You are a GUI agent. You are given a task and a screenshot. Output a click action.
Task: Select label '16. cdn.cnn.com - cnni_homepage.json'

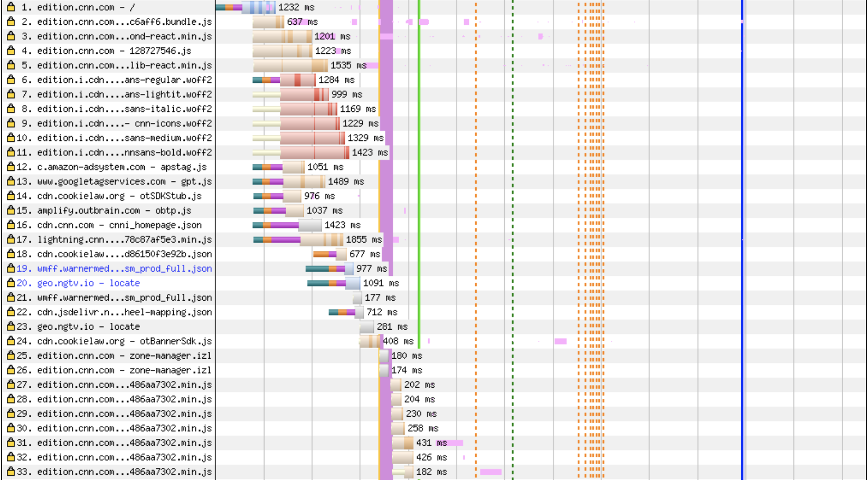pyautogui.click(x=109, y=225)
